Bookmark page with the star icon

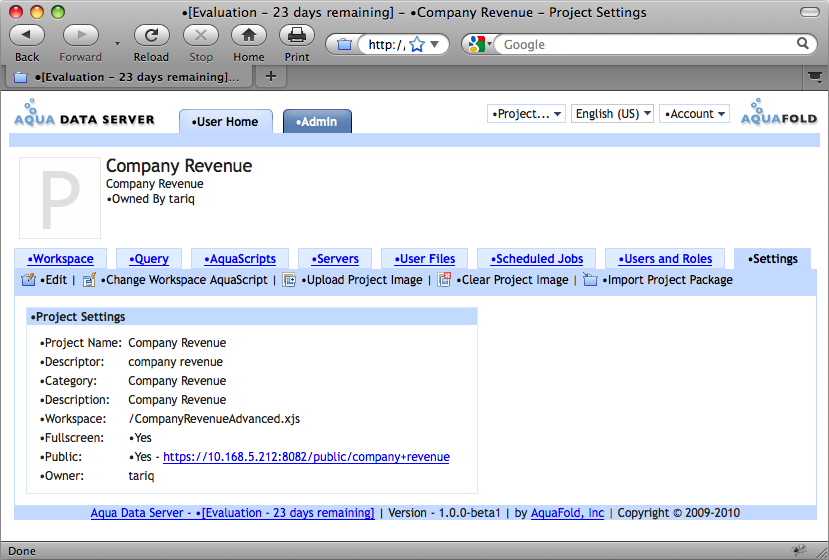click(x=417, y=44)
